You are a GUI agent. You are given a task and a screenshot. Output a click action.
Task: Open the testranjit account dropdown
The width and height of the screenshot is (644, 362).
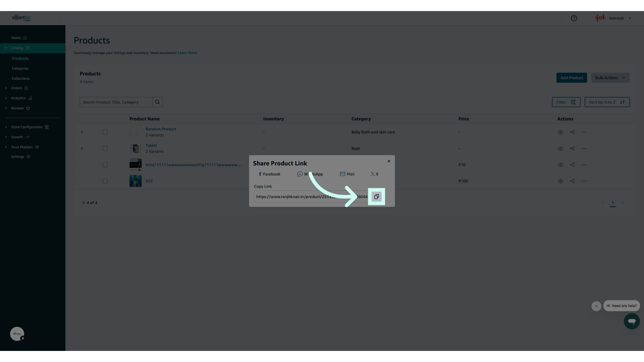(613, 18)
